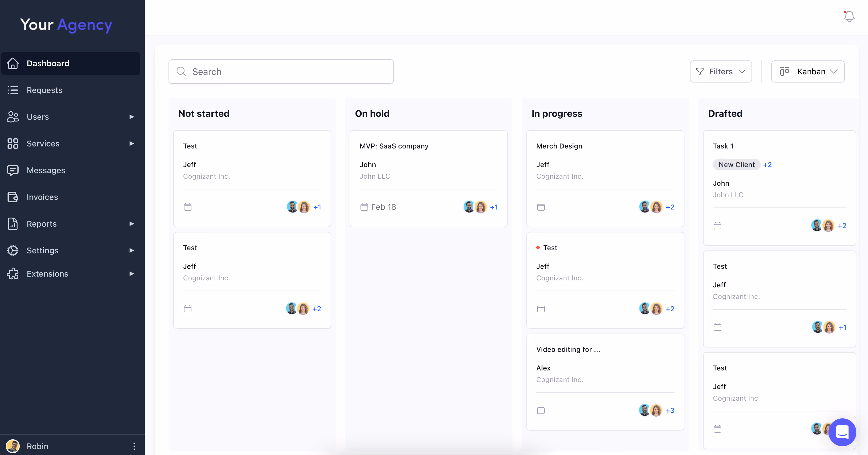Viewport: 868px width, 455px height.
Task: Click the search magnifier icon
Action: tap(181, 71)
